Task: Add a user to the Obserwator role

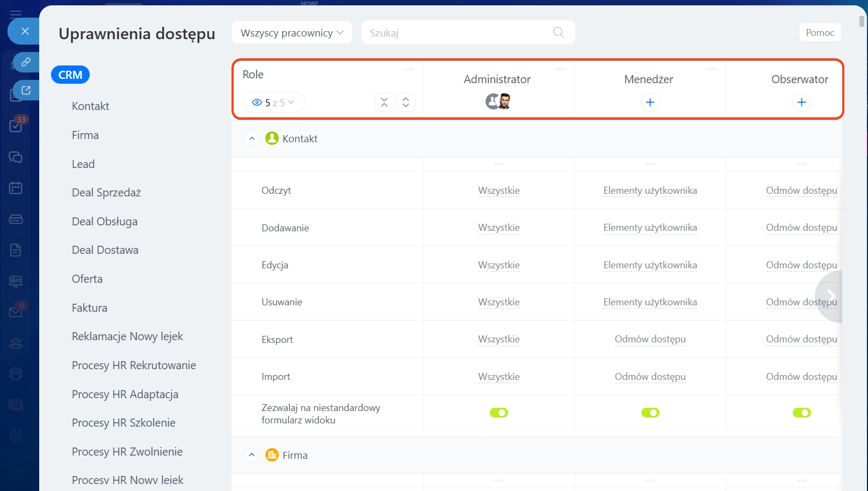Action: (x=801, y=102)
